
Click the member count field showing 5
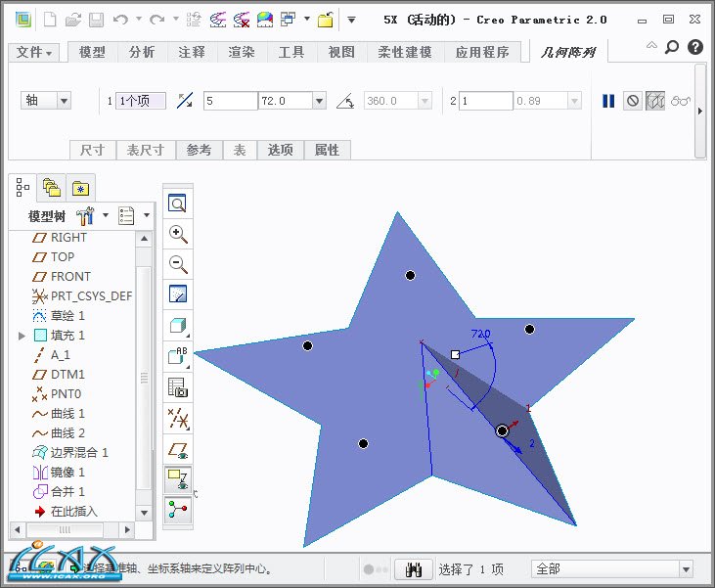(229, 101)
